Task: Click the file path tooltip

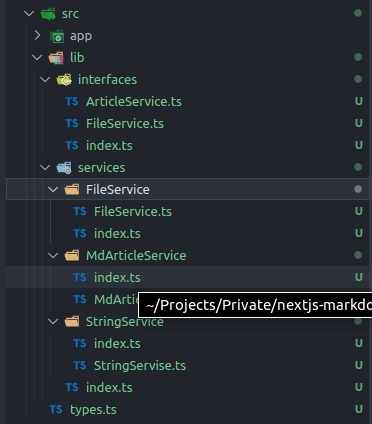Action: point(255,305)
